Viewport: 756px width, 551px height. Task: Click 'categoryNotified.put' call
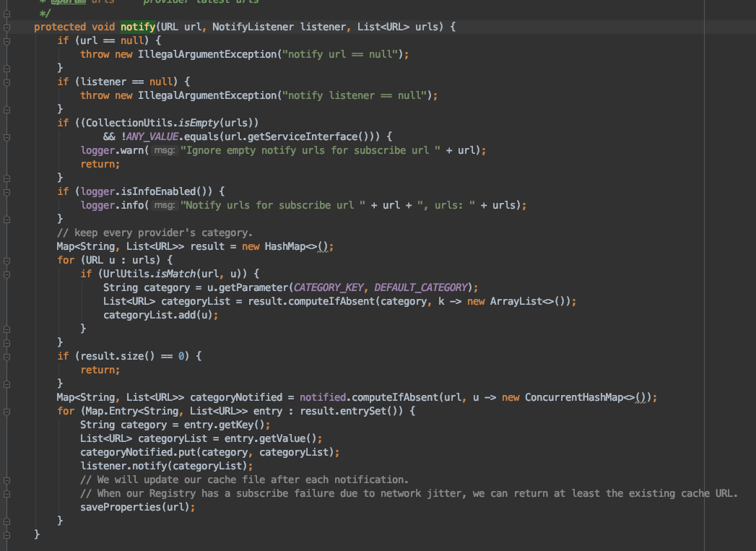coord(137,453)
